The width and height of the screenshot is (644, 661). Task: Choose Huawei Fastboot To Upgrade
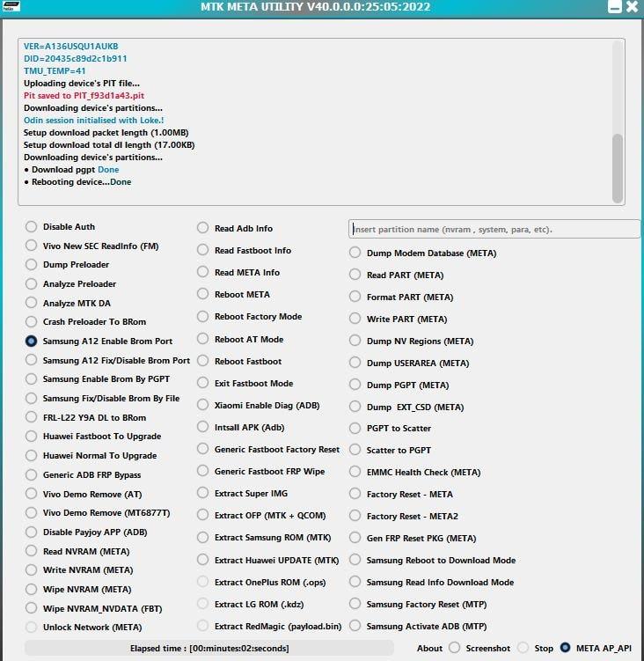31,437
